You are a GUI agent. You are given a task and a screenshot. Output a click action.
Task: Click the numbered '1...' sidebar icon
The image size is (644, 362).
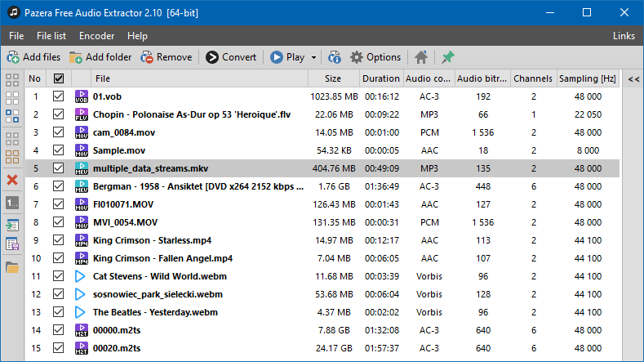pyautogui.click(x=12, y=203)
